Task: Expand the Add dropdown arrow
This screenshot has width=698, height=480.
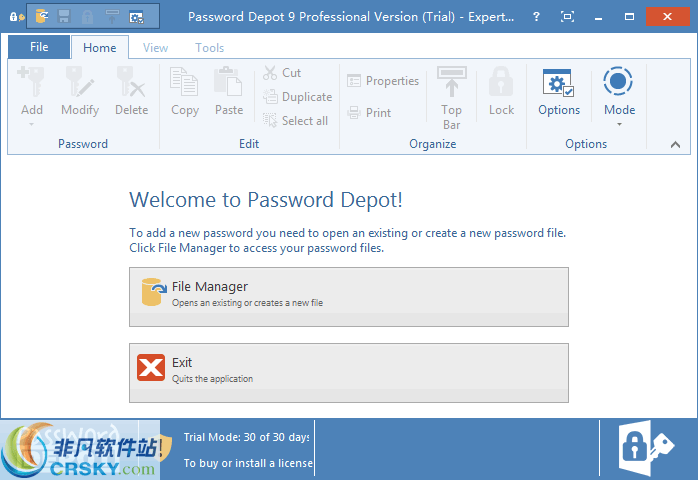Action: tap(32, 124)
